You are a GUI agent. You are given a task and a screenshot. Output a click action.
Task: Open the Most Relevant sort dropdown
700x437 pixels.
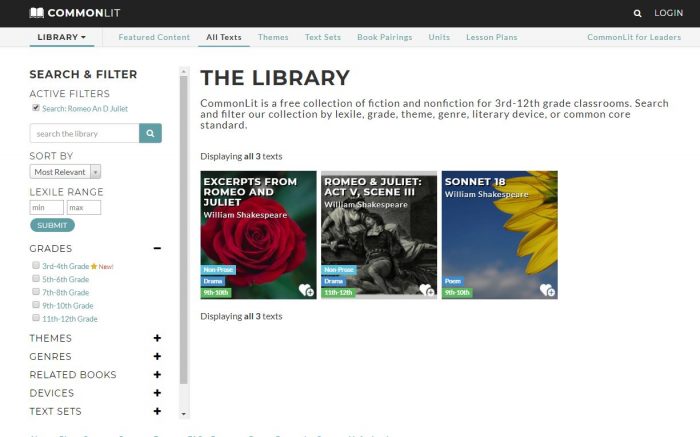click(65, 172)
